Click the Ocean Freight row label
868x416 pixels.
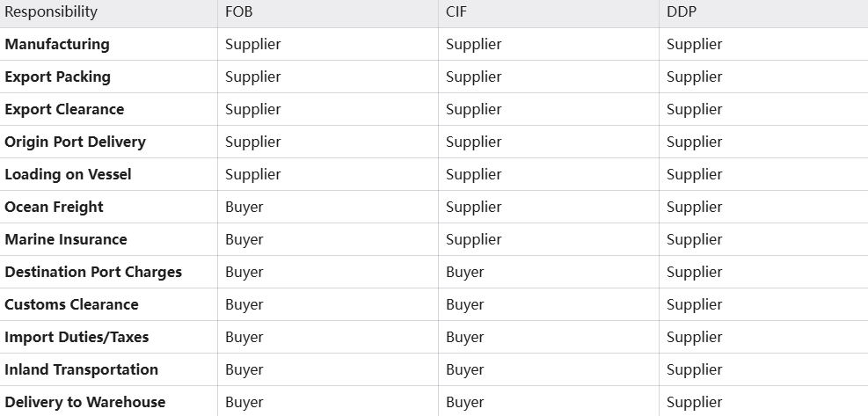(x=54, y=207)
